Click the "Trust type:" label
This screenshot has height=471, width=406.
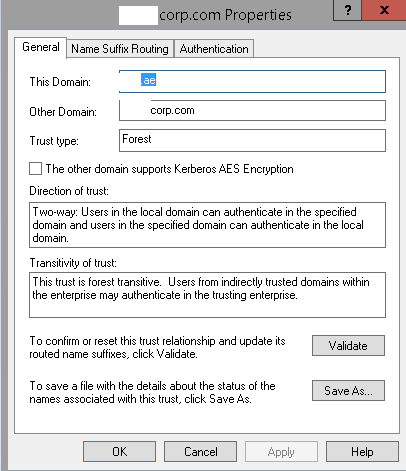point(54,141)
